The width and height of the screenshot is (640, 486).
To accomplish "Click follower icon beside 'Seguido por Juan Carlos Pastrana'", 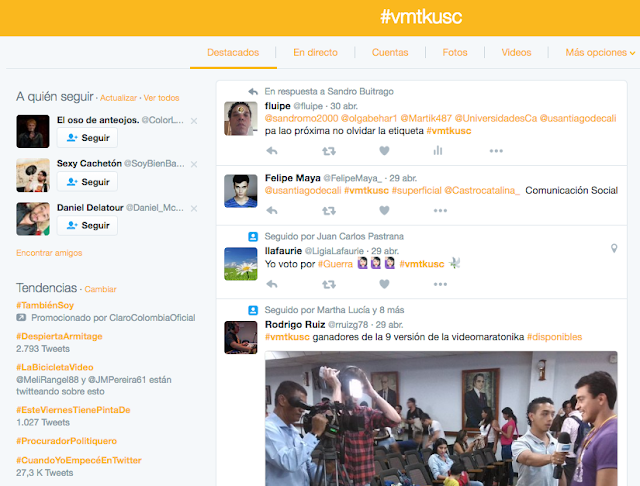I will [253, 237].
